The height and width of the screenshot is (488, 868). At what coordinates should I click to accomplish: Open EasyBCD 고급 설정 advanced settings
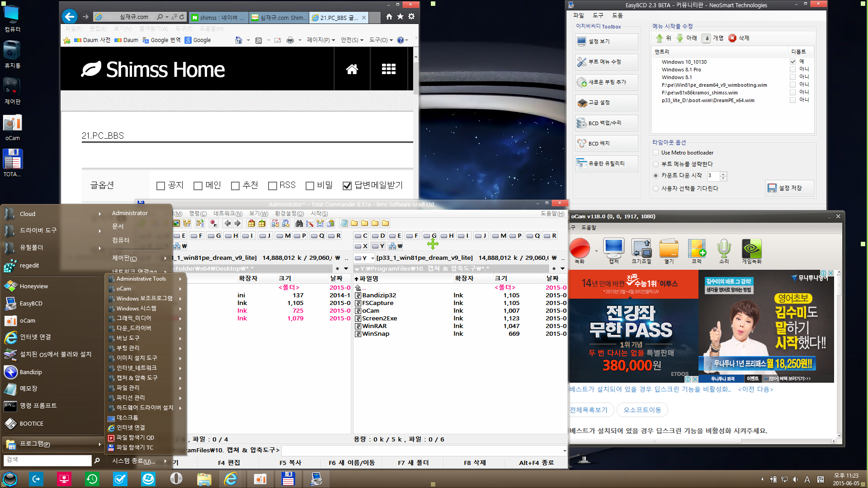click(606, 103)
